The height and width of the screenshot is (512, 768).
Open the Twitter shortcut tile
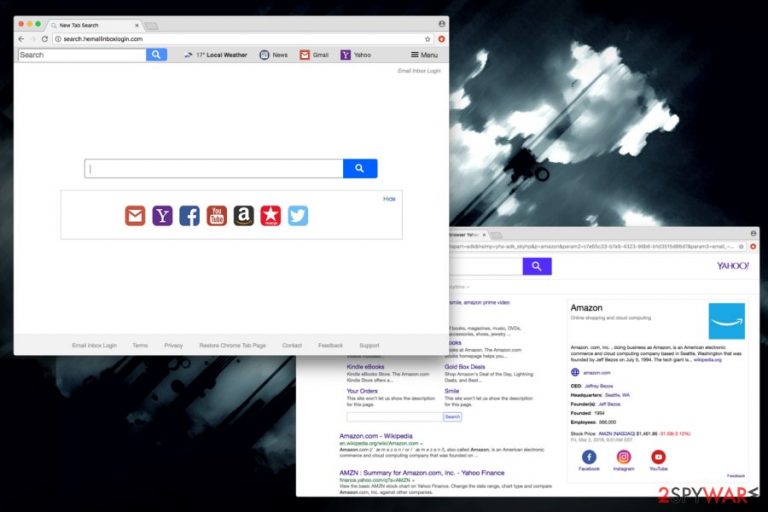coord(298,216)
